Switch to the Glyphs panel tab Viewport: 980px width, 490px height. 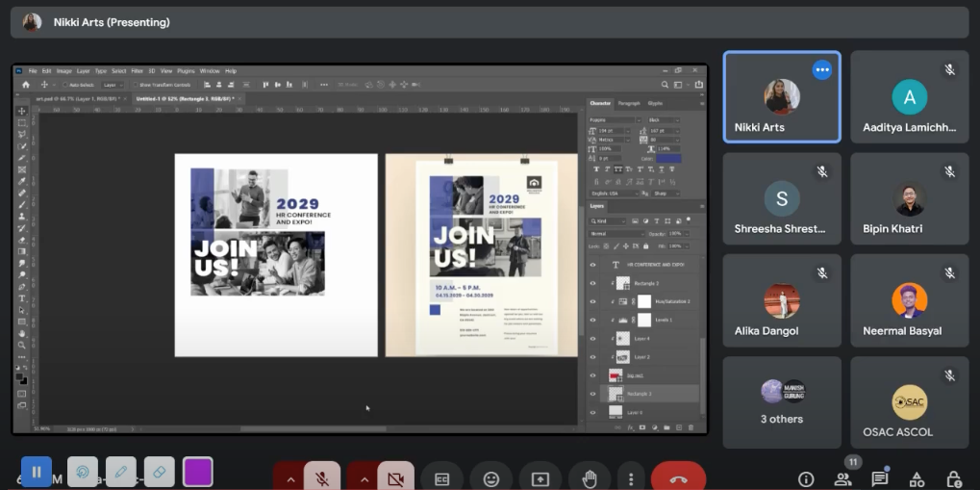tap(655, 103)
